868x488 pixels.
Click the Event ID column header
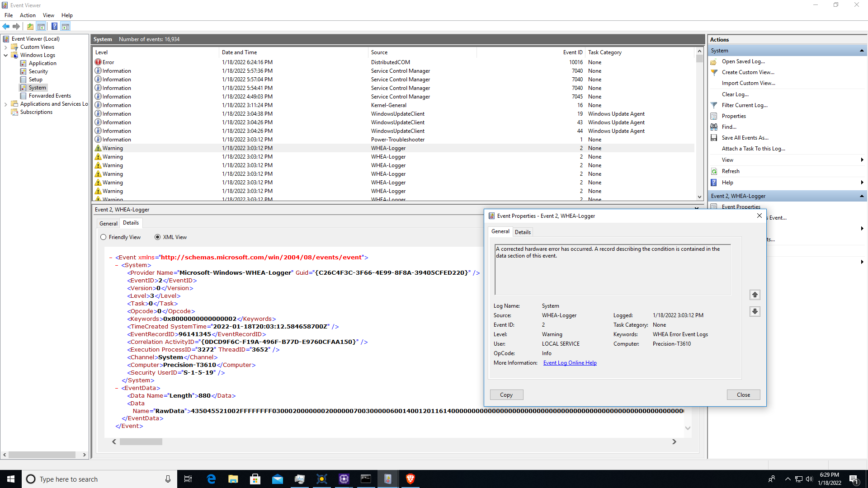[x=531, y=52]
